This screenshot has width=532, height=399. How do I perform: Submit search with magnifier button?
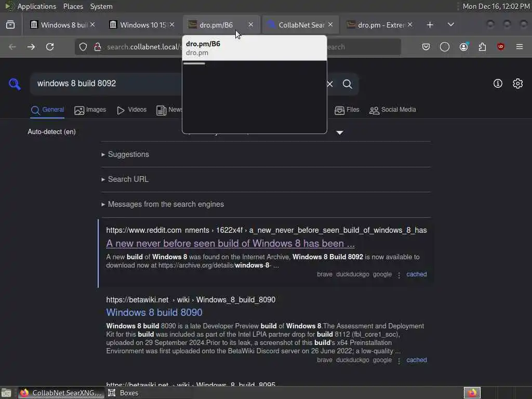pos(347,84)
